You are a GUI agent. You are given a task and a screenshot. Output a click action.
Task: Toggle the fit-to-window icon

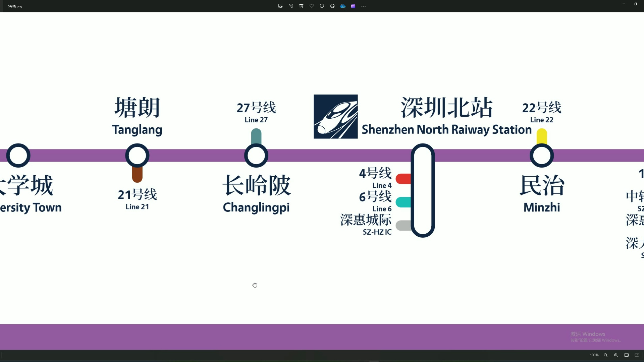(x=626, y=355)
